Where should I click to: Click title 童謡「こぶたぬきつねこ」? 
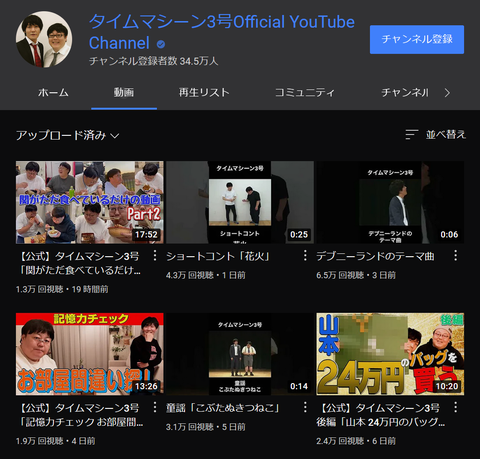coord(223,408)
